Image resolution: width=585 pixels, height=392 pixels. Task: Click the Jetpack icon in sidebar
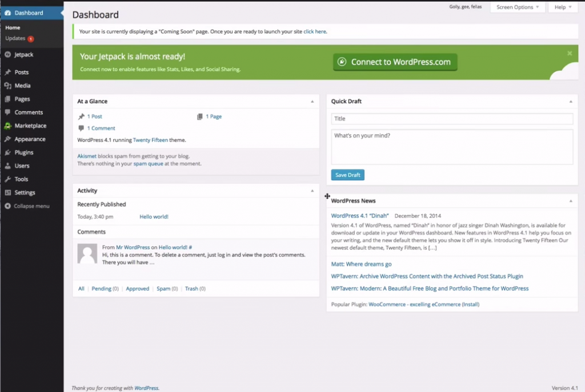pos(7,54)
